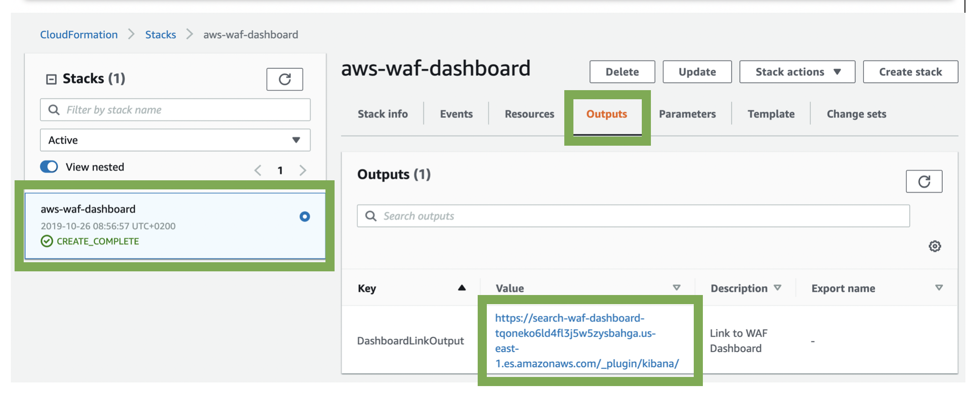This screenshot has height=397, width=980.
Task: Go to Stacks breadcrumb link
Action: pos(160,35)
